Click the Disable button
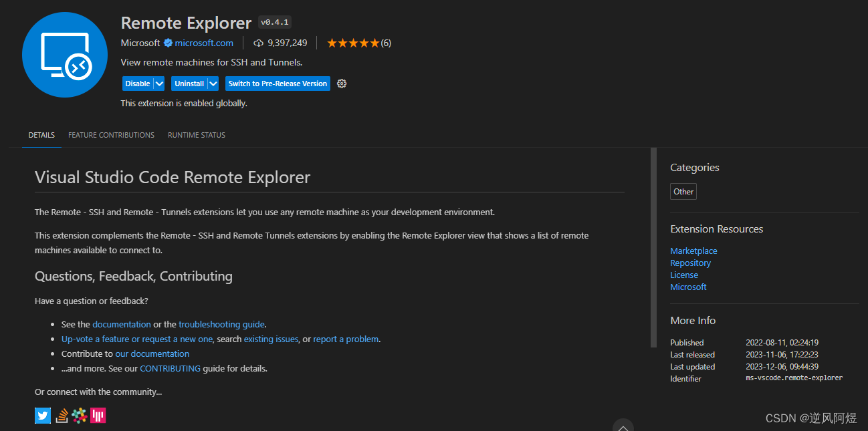This screenshot has width=868, height=431. (138, 84)
